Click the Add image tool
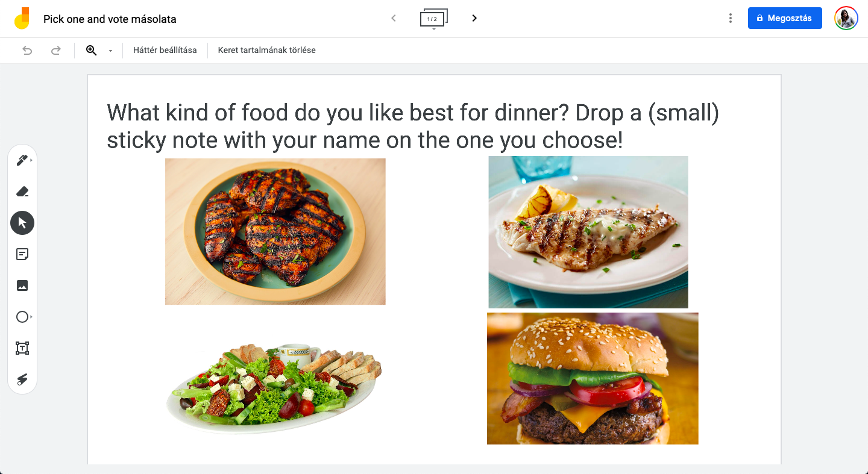 point(22,285)
